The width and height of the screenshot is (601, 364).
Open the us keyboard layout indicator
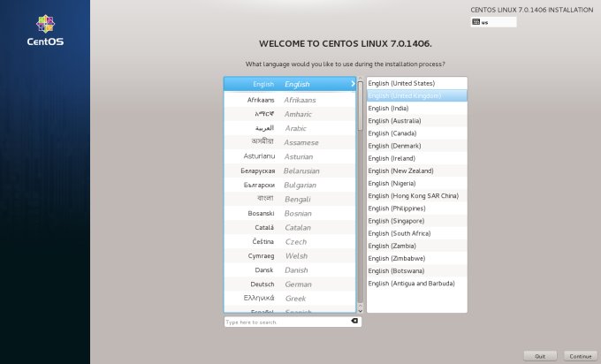click(493, 22)
